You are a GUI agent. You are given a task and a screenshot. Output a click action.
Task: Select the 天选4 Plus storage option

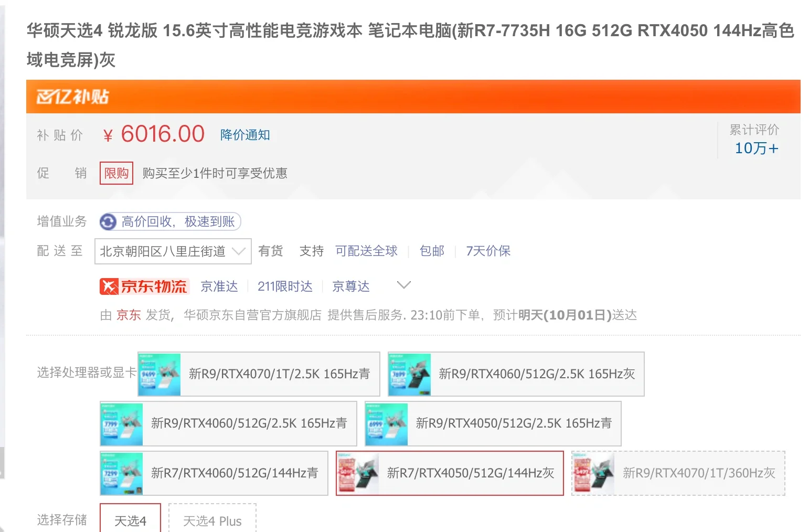pos(212,518)
